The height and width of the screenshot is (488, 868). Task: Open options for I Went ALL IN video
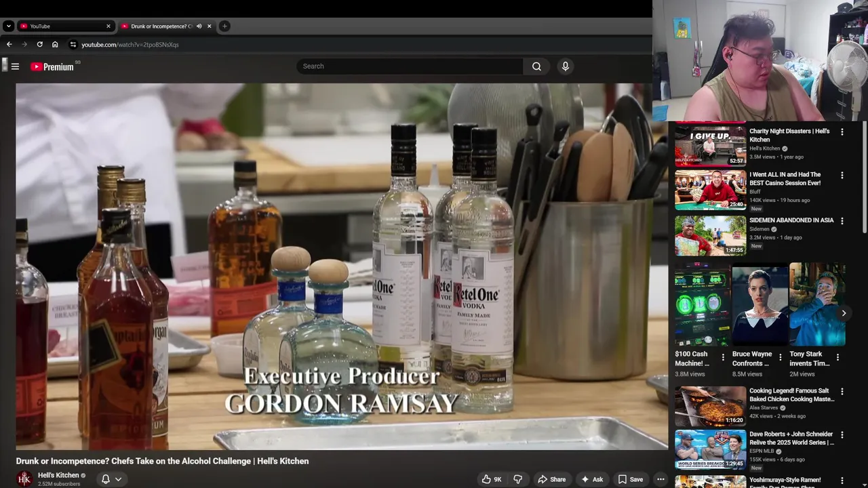[842, 176]
